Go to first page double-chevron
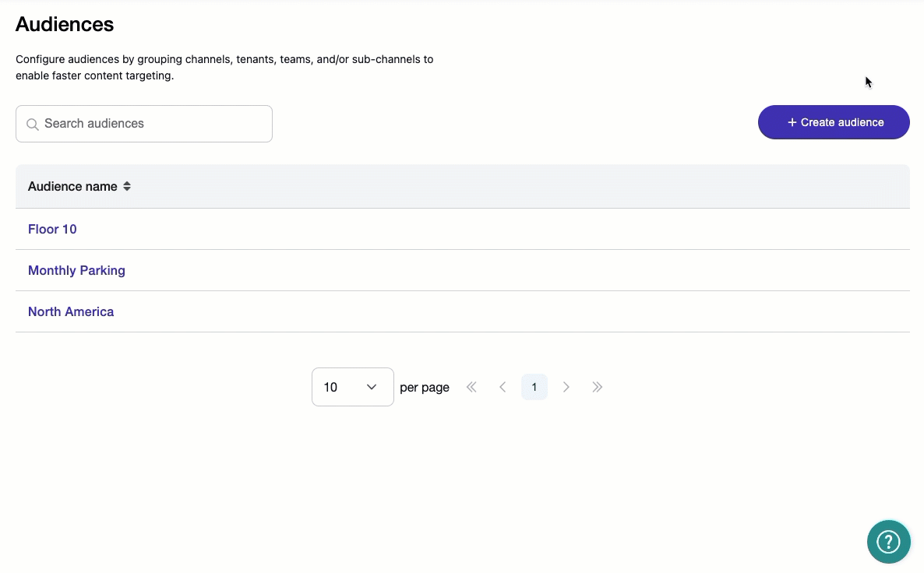 [x=471, y=387]
